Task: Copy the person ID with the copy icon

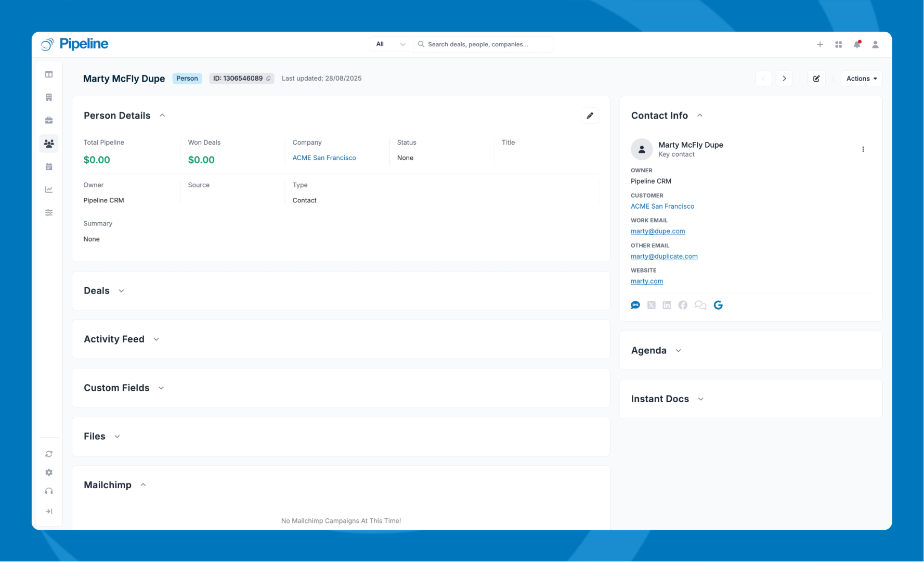Action: [x=268, y=79]
